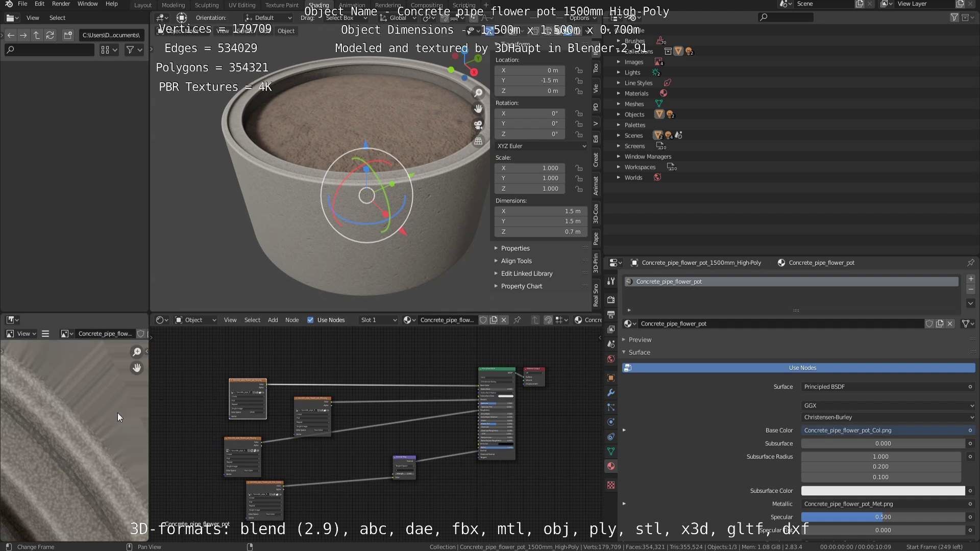Click the viewport pan hand icon
This screenshot has height=551, width=980.
(x=478, y=109)
